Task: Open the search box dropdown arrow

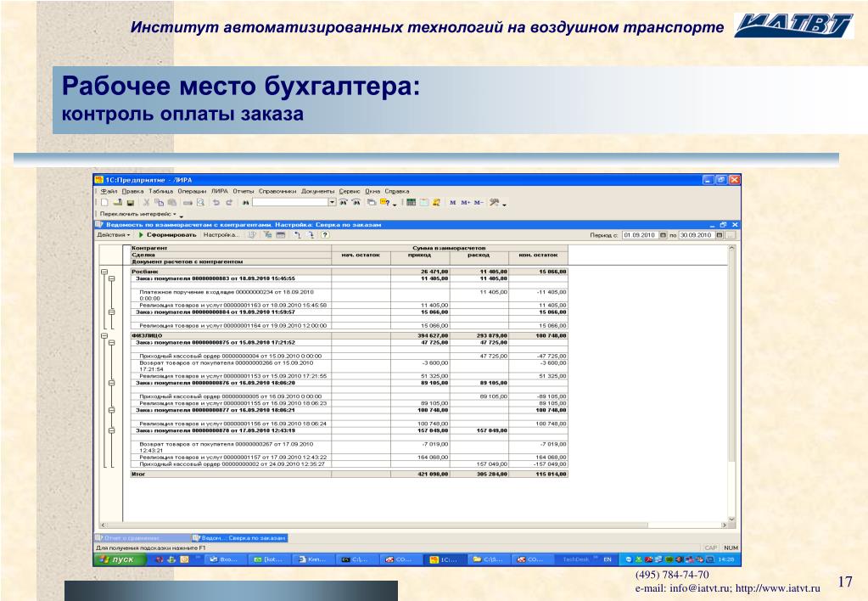Action: point(332,203)
